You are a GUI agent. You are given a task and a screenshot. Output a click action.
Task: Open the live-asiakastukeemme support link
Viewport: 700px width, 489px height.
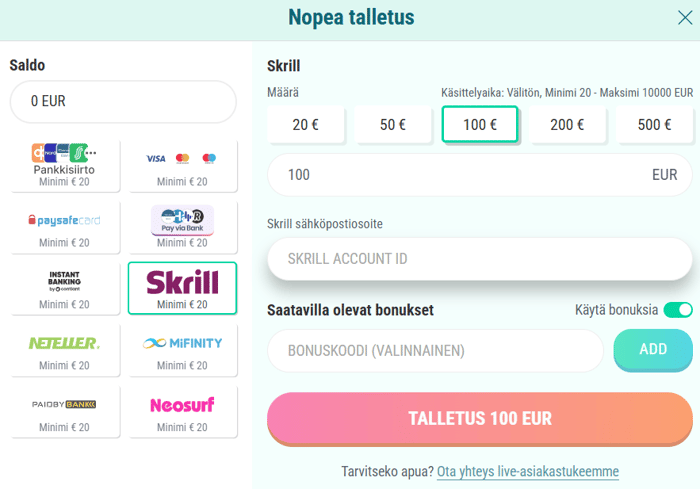(528, 472)
